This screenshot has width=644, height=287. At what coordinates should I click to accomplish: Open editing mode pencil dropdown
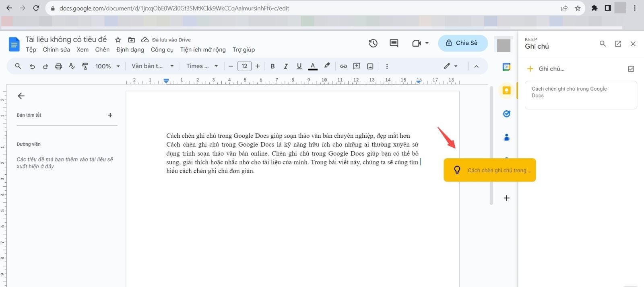click(x=451, y=66)
